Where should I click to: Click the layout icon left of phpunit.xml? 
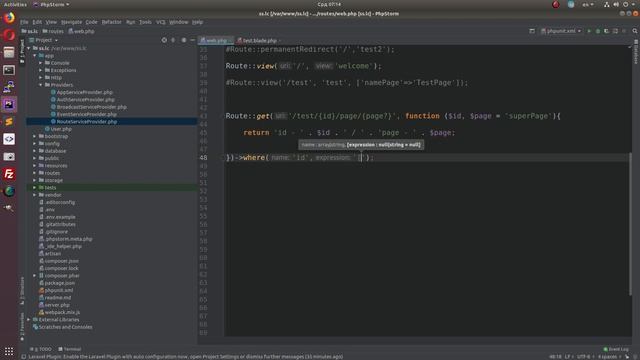(x=532, y=31)
